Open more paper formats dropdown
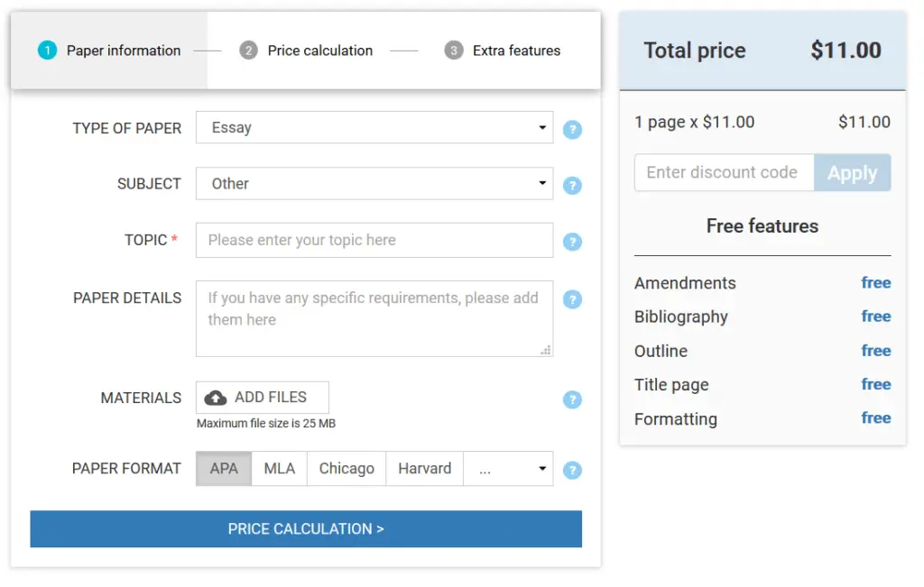The height and width of the screenshot is (587, 924). [x=508, y=469]
